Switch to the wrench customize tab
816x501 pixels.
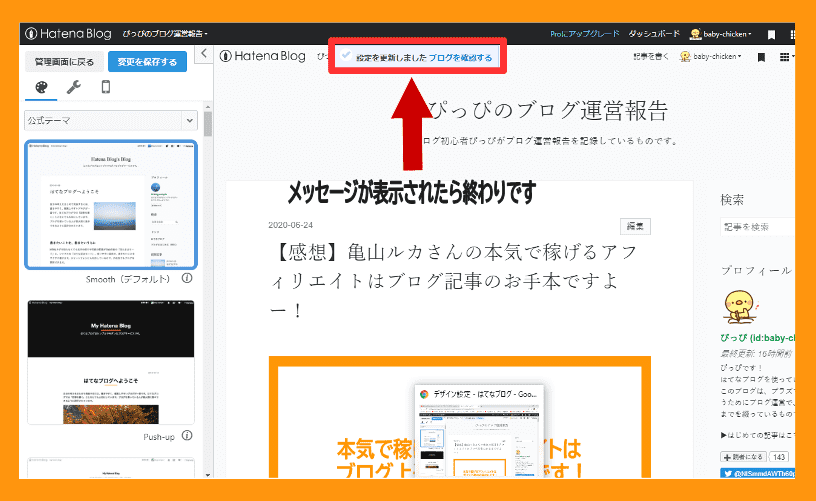pyautogui.click(x=73, y=87)
